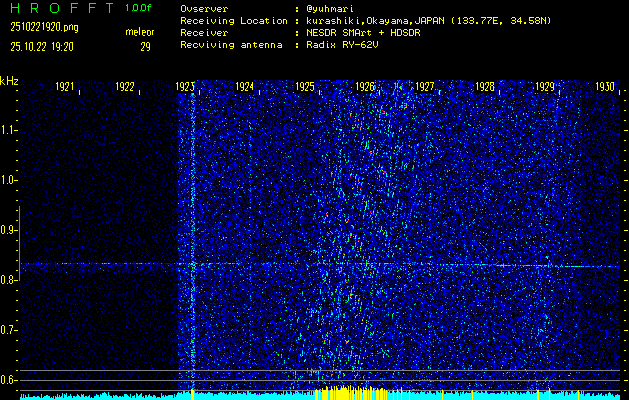Click the kHz axis label

tap(9, 81)
